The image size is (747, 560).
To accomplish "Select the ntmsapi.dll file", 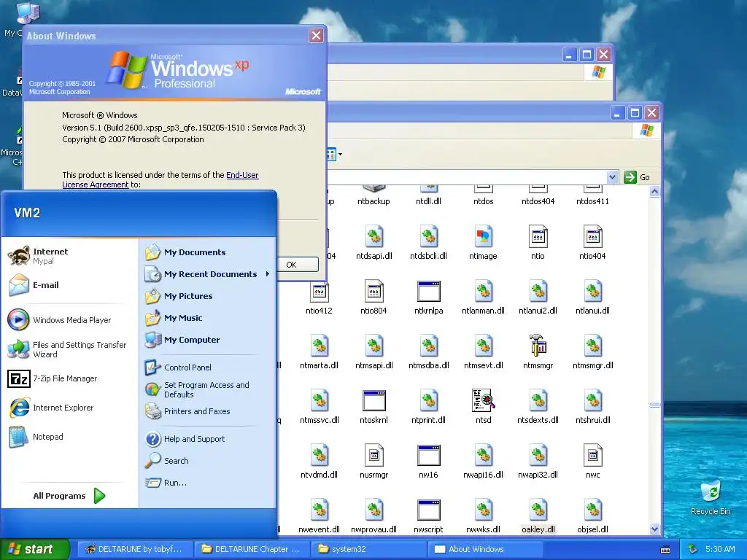I will point(374,352).
